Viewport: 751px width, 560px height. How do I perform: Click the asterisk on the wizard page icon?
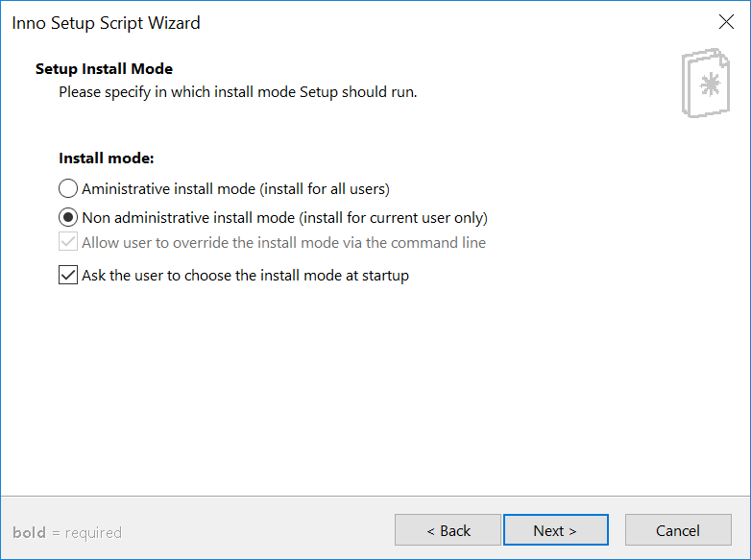pos(710,85)
